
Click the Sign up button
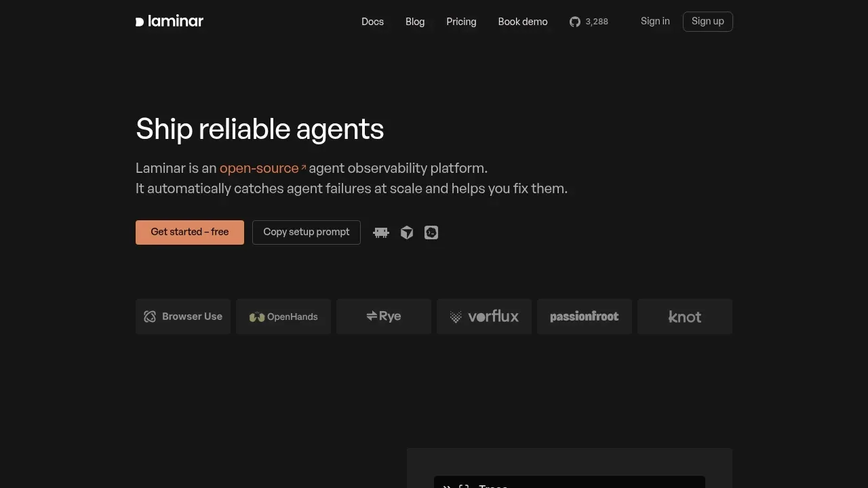pos(708,22)
